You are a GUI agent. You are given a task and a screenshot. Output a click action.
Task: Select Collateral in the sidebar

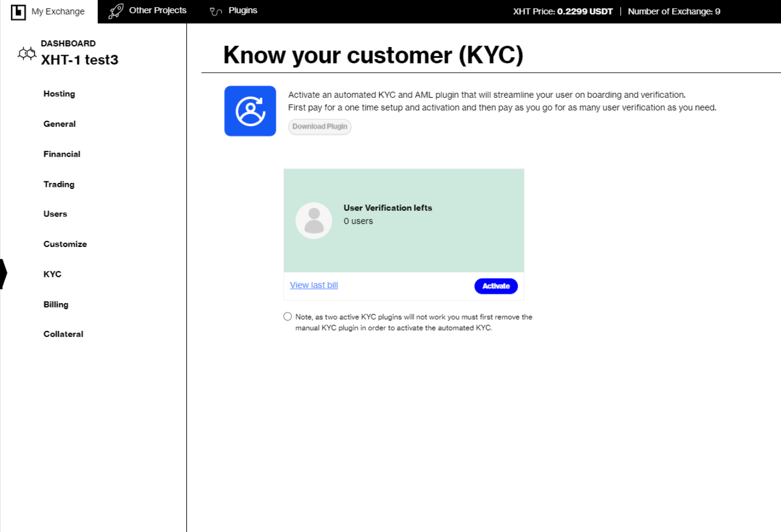tap(63, 334)
